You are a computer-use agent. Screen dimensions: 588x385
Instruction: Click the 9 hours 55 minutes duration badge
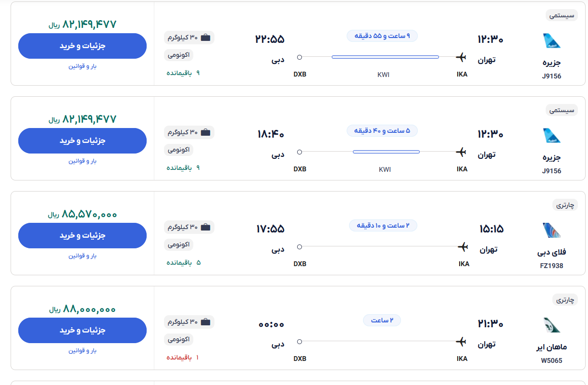(x=382, y=36)
